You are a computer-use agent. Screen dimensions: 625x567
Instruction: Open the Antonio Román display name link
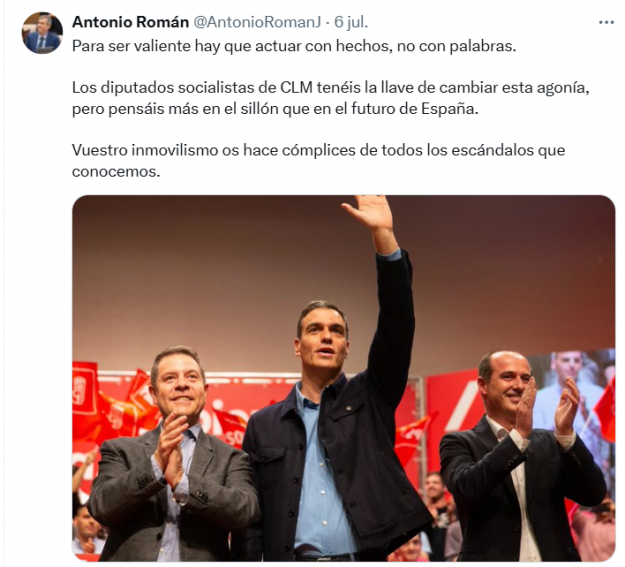[x=130, y=22]
